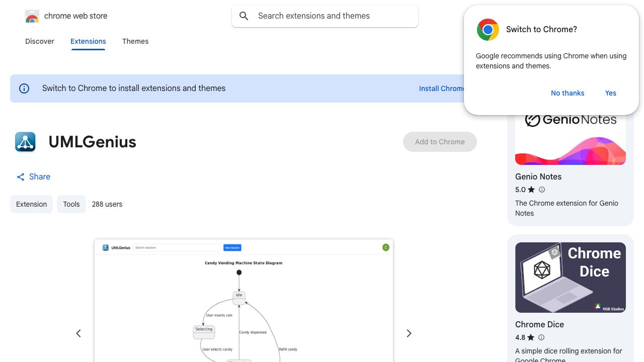Click the Chrome Dice title
The width and height of the screenshot is (644, 362).
(x=539, y=324)
